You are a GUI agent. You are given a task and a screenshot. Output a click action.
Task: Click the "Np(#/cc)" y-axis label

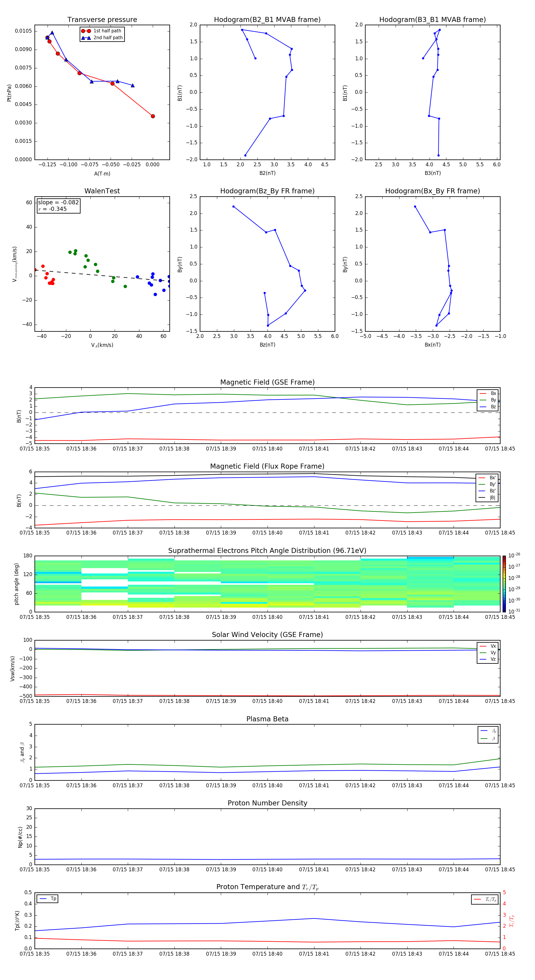click(20, 837)
